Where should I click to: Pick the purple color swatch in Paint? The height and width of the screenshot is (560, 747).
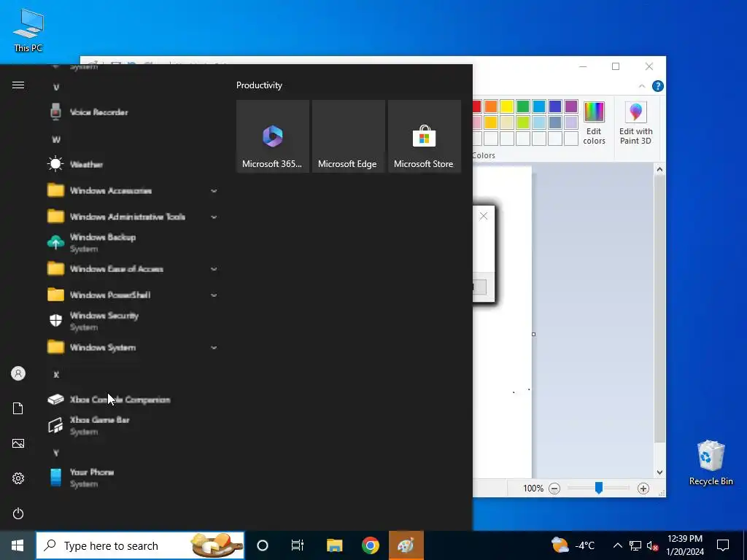pos(570,106)
